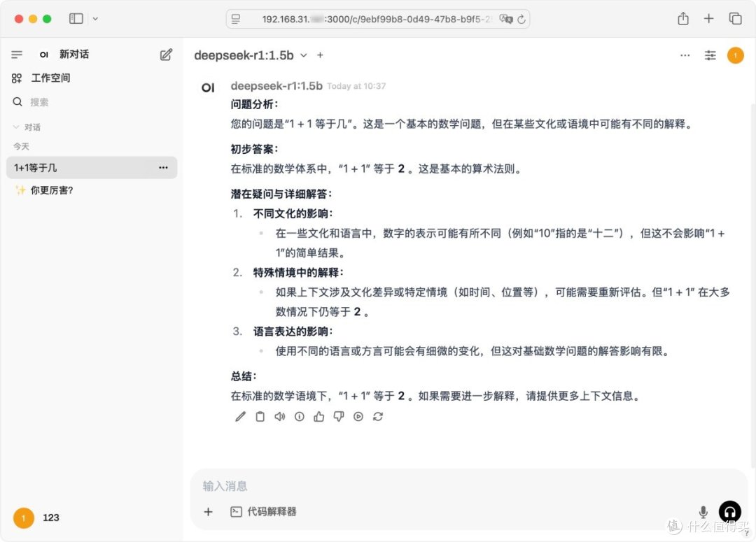Start voice input with microphone icon
Image resolution: width=756 pixels, height=542 pixels.
703,512
